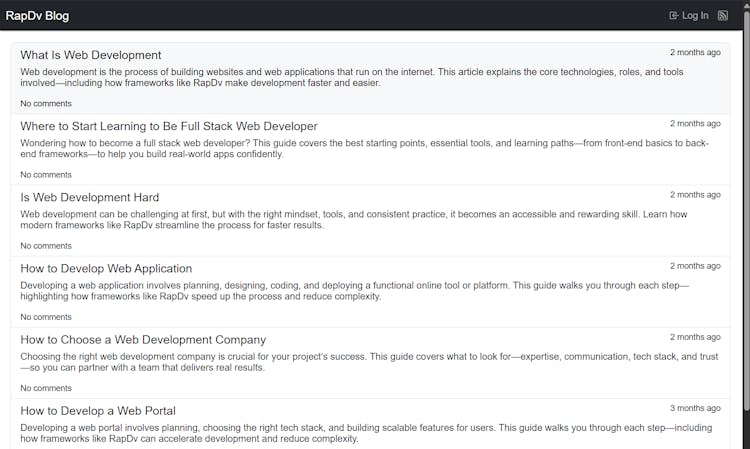Viewport: 750px width, 449px height.
Task: Click the "2 months ago" timestamp on Is Web Development Hard
Action: coord(695,195)
